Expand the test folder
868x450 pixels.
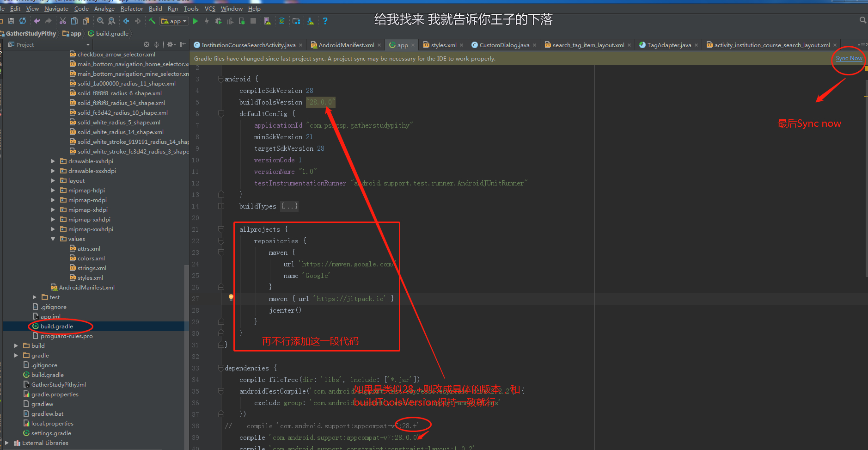[35, 297]
